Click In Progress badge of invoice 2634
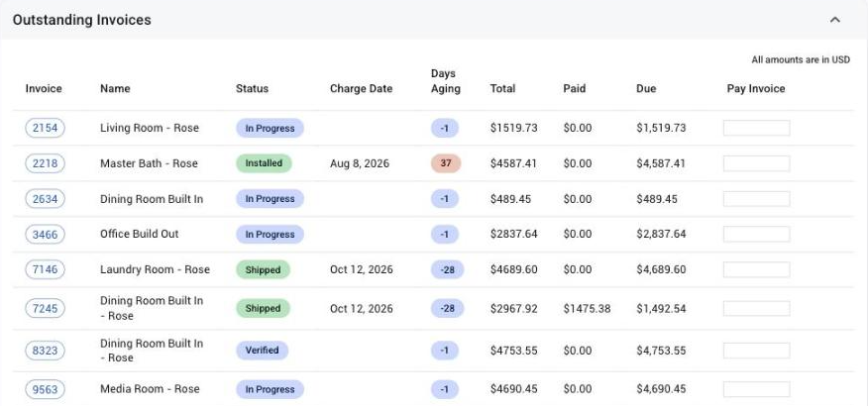 pos(270,199)
